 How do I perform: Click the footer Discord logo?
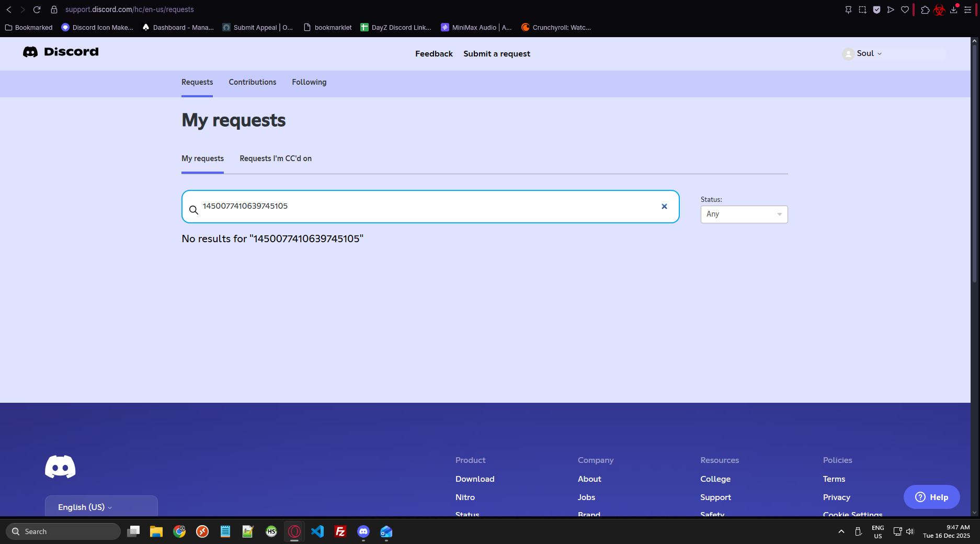click(60, 467)
